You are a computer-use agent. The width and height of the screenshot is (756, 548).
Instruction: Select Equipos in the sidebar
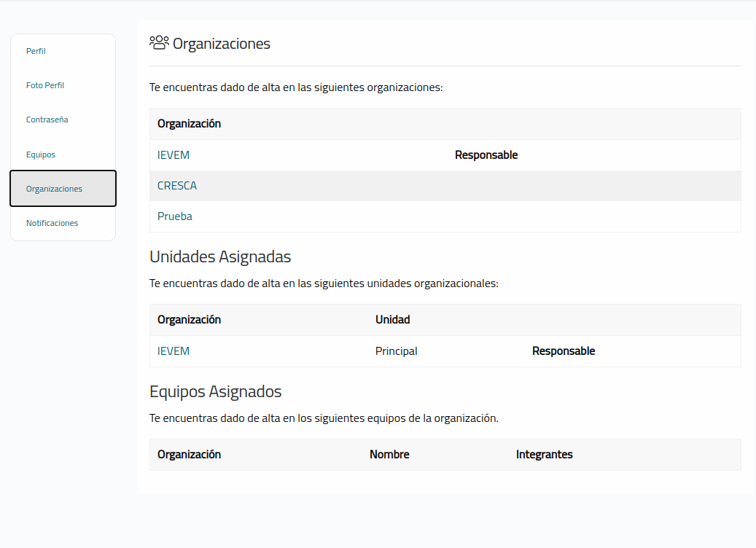[x=41, y=154]
